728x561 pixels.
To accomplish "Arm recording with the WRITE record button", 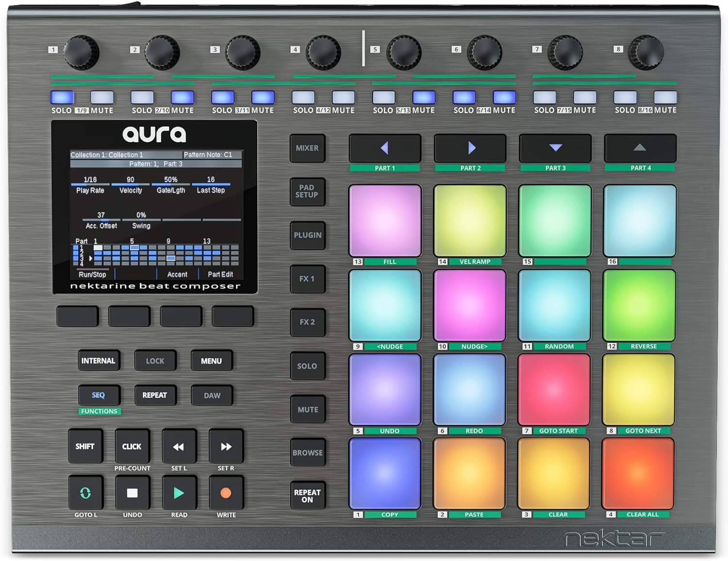I will click(226, 492).
